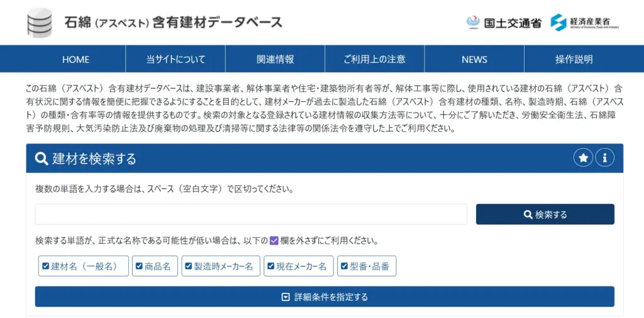The height and width of the screenshot is (318, 644).
Task: Disable the 製造時メーカー名 checkbox
Action: tap(187, 266)
